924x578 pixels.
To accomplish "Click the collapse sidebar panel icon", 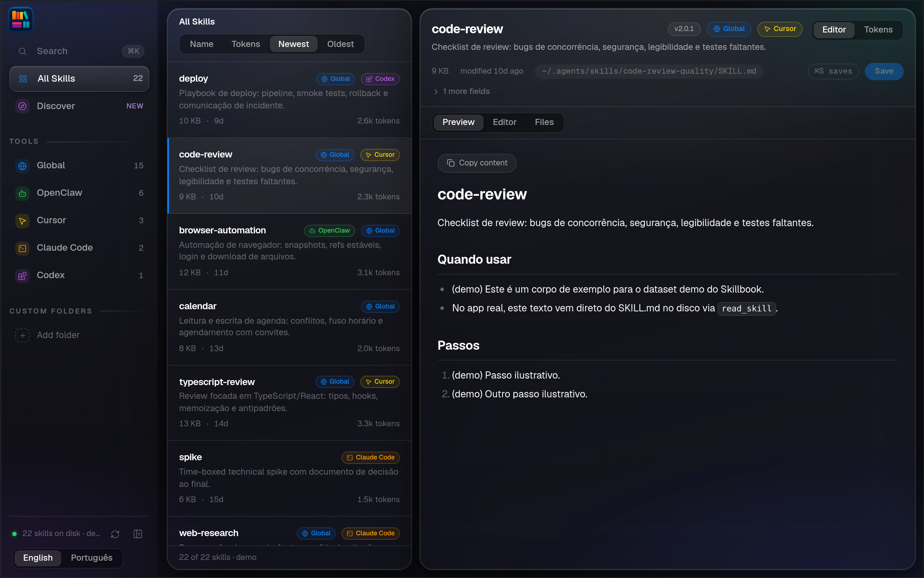I will tap(138, 534).
